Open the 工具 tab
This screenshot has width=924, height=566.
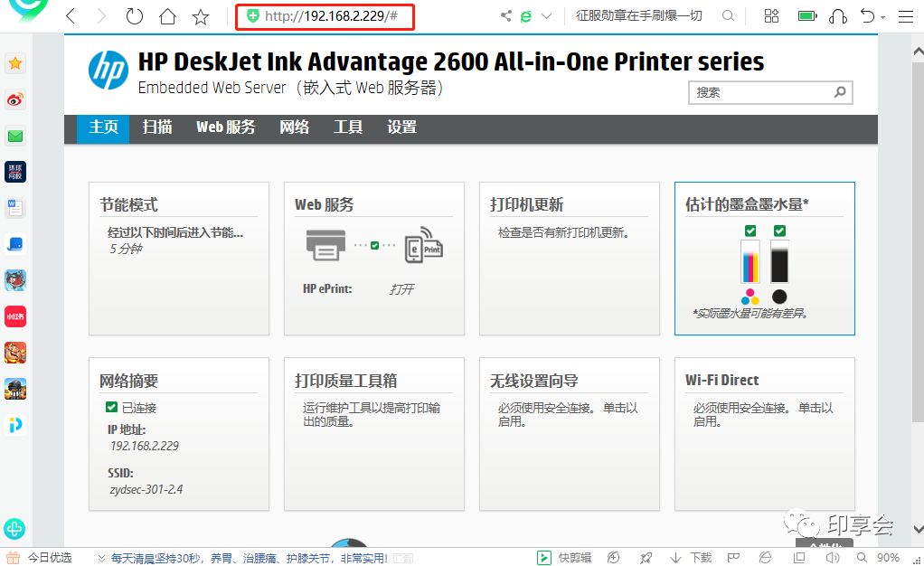click(348, 127)
